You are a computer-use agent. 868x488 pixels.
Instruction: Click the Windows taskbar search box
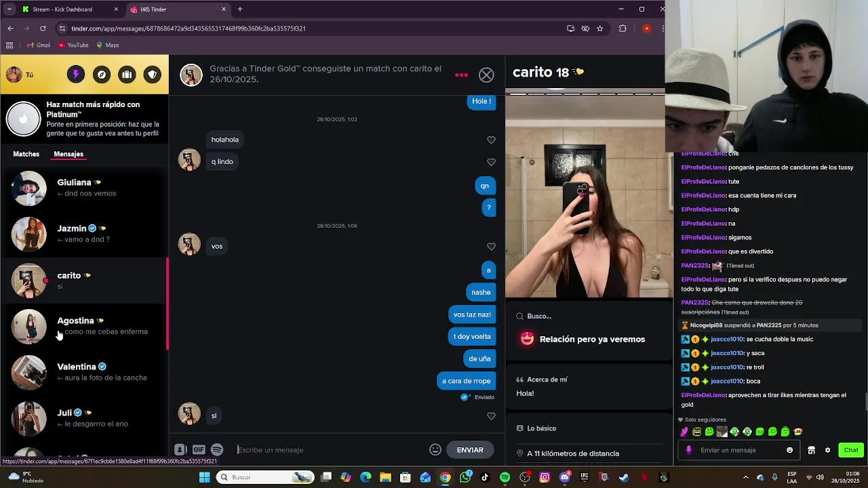[x=265, y=477]
